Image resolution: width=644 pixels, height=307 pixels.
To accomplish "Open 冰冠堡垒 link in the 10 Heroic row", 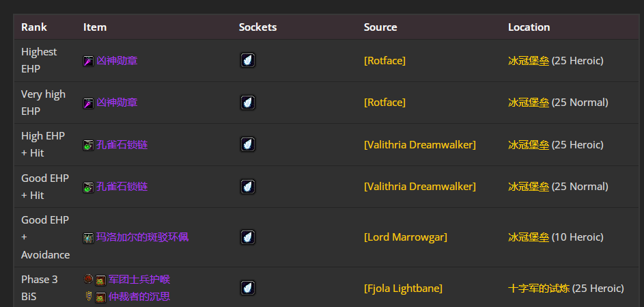I will [x=528, y=237].
